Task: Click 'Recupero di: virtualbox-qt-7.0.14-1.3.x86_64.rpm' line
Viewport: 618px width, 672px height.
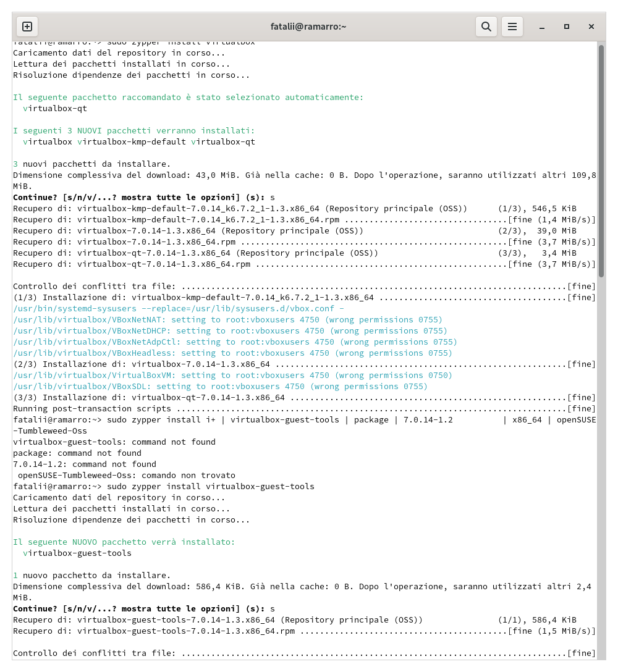Action: pos(305,264)
